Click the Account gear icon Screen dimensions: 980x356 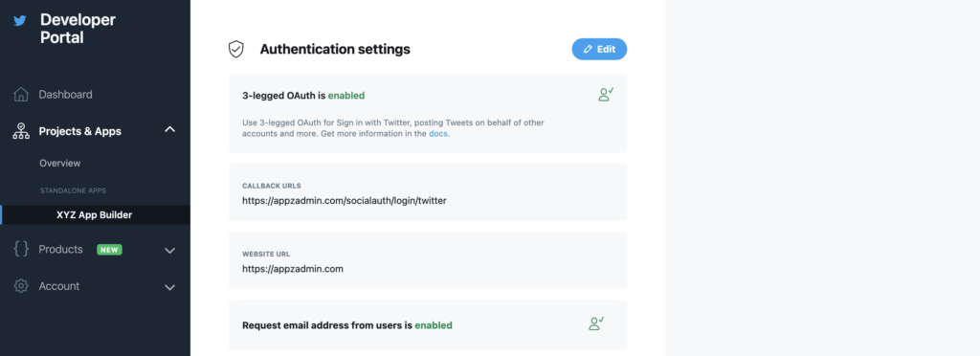(21, 286)
